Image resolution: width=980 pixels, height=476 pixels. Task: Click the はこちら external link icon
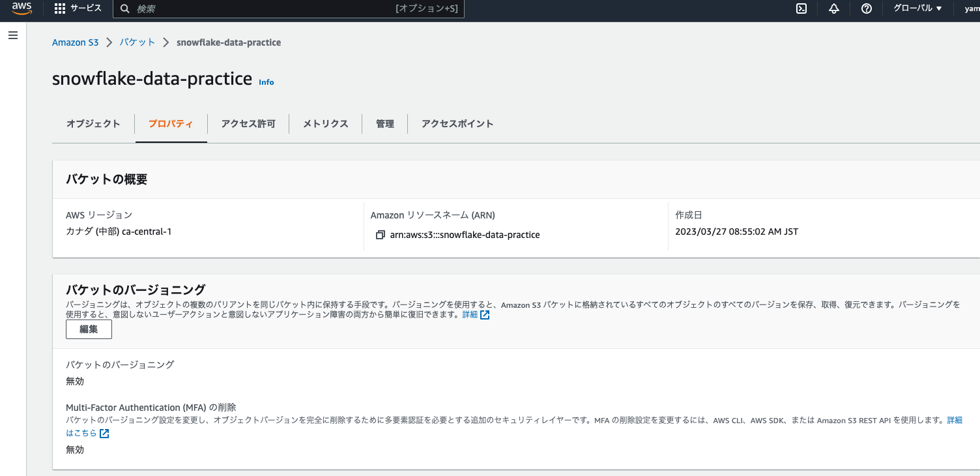pyautogui.click(x=104, y=434)
